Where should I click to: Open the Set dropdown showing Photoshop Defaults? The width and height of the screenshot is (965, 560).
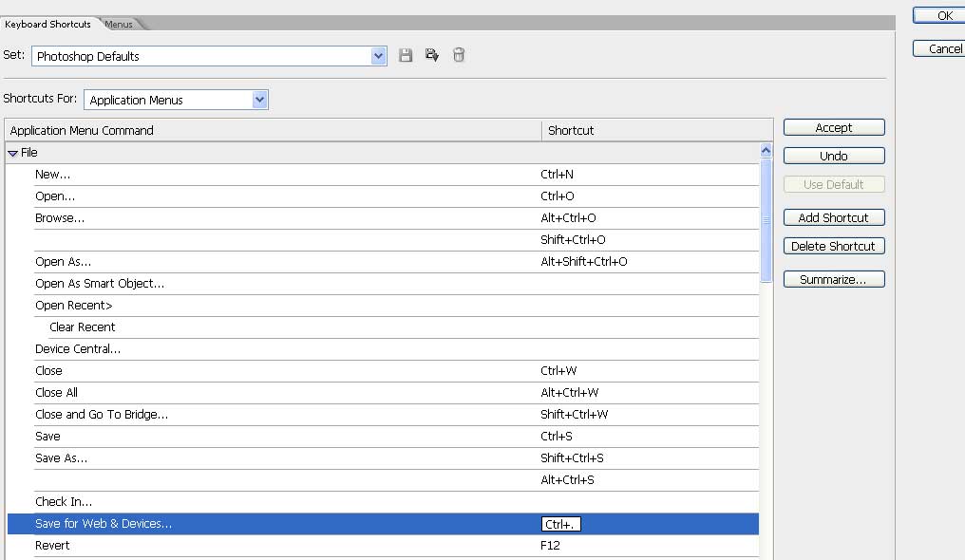tap(379, 56)
